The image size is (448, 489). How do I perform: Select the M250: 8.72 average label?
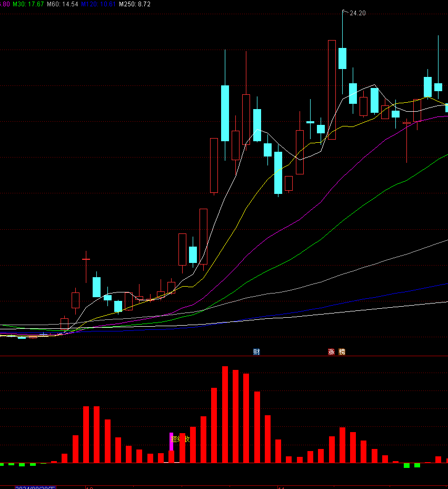[135, 4]
